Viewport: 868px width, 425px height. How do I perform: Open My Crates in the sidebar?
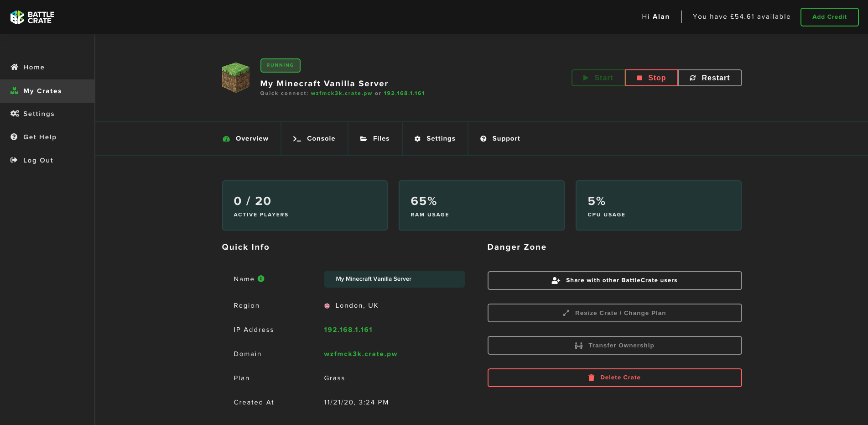[47, 91]
